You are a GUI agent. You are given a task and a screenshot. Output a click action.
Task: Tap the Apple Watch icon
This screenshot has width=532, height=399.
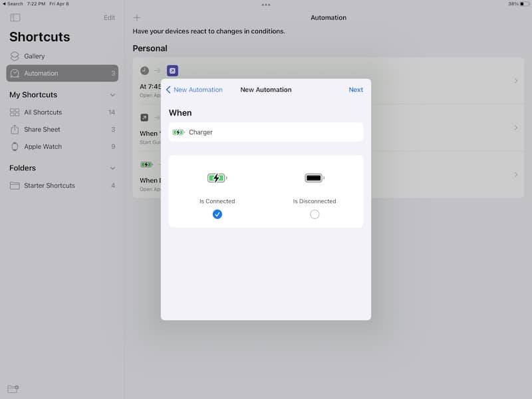15,146
